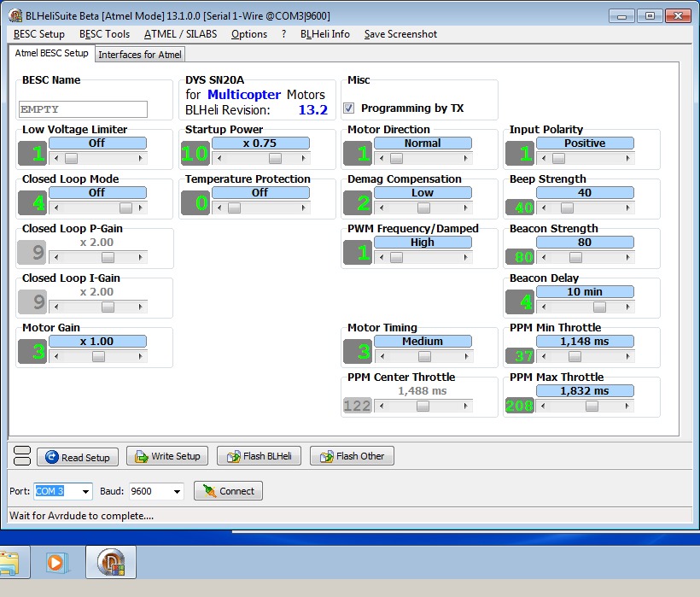Click the BLHeliSuite title bar app icon
Screen dimensions: 700x597
(x=15, y=16)
